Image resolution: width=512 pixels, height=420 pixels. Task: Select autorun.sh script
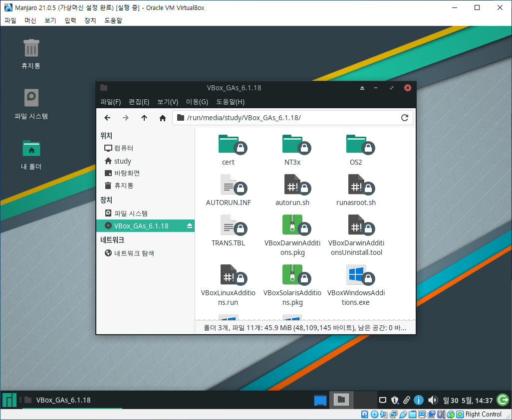[x=292, y=190]
